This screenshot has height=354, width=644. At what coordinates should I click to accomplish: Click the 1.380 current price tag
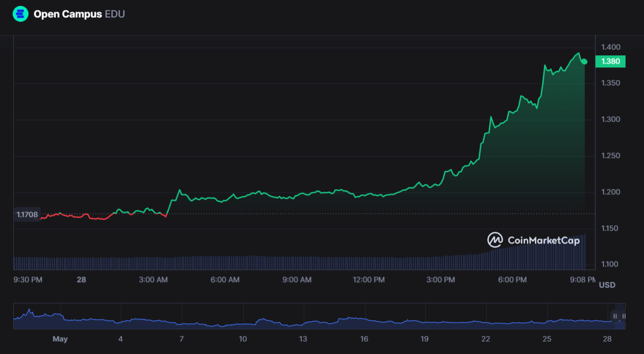point(610,62)
